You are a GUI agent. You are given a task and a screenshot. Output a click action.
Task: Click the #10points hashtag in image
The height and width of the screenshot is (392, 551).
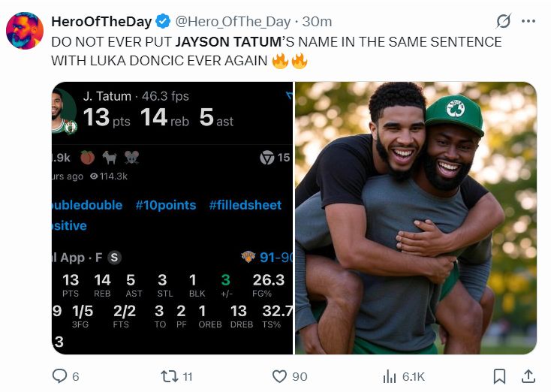pos(166,205)
